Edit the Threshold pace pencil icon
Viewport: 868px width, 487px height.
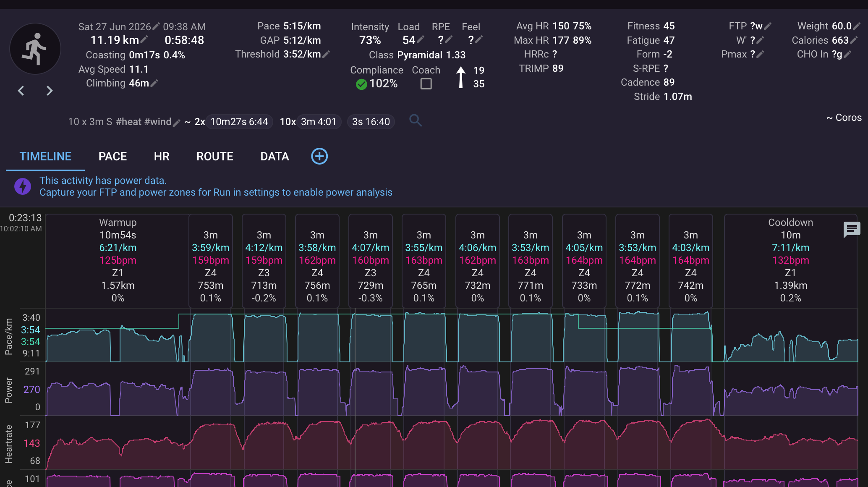tap(326, 54)
